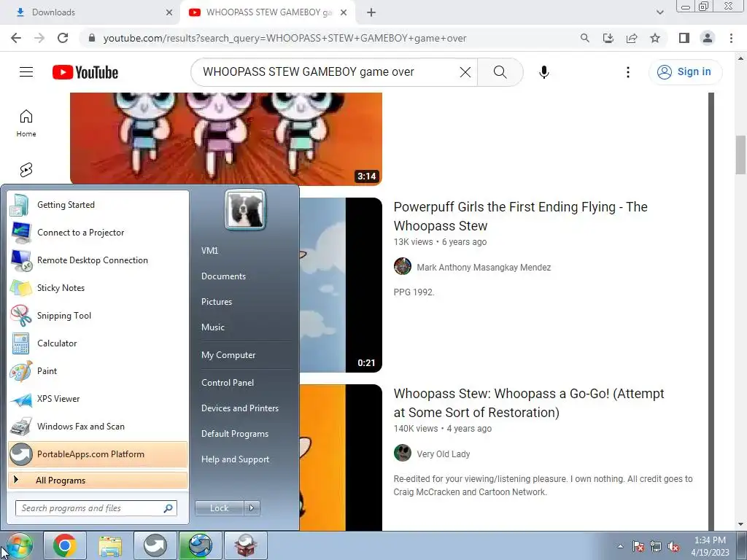Open Powerpuff Girls First Ending Flying video title
The width and height of the screenshot is (747, 560).
[x=520, y=216]
